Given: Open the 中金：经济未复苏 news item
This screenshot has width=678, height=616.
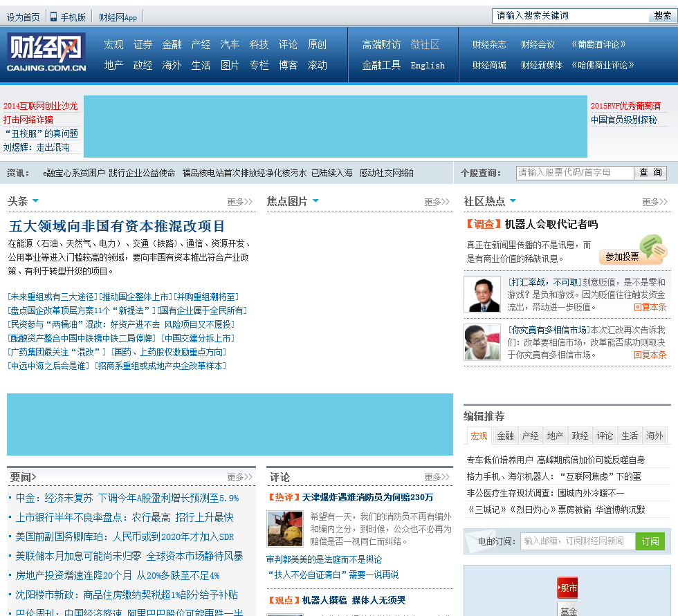Looking at the screenshot, I should [x=127, y=498].
